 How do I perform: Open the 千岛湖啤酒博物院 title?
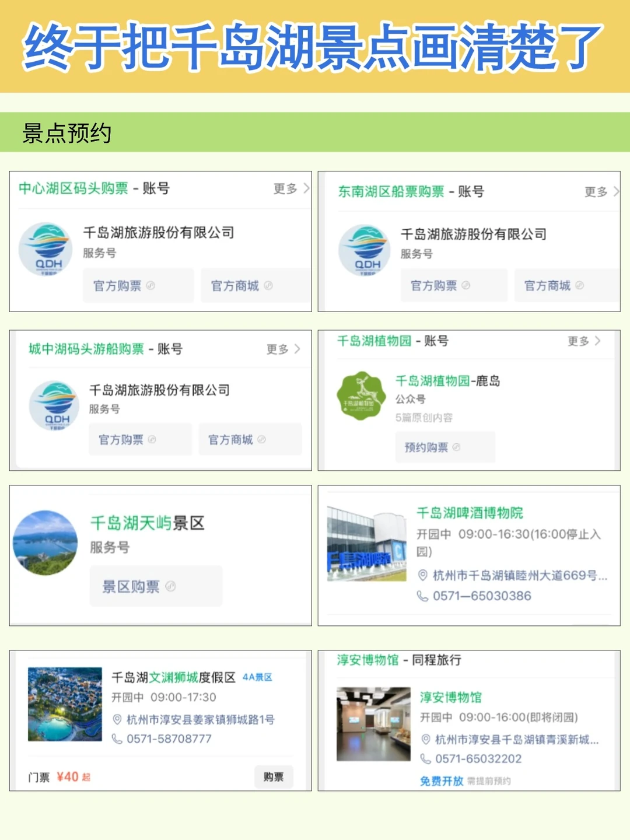(x=470, y=513)
